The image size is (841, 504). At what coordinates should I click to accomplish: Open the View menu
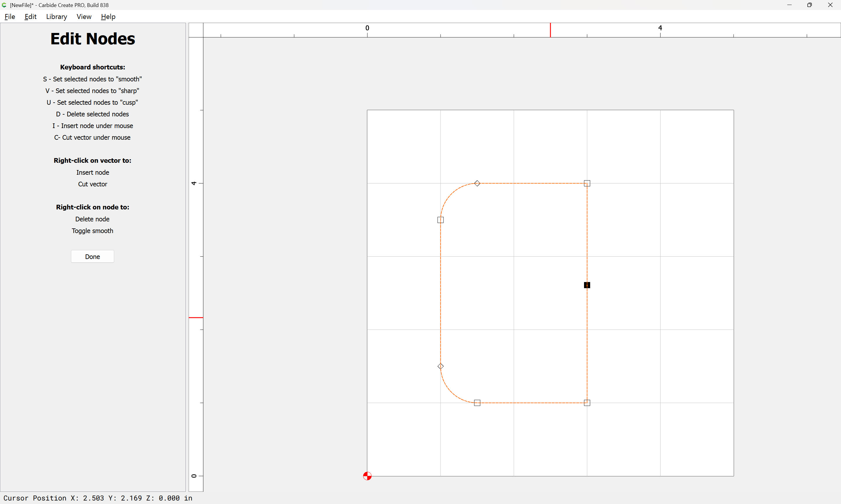pos(84,17)
